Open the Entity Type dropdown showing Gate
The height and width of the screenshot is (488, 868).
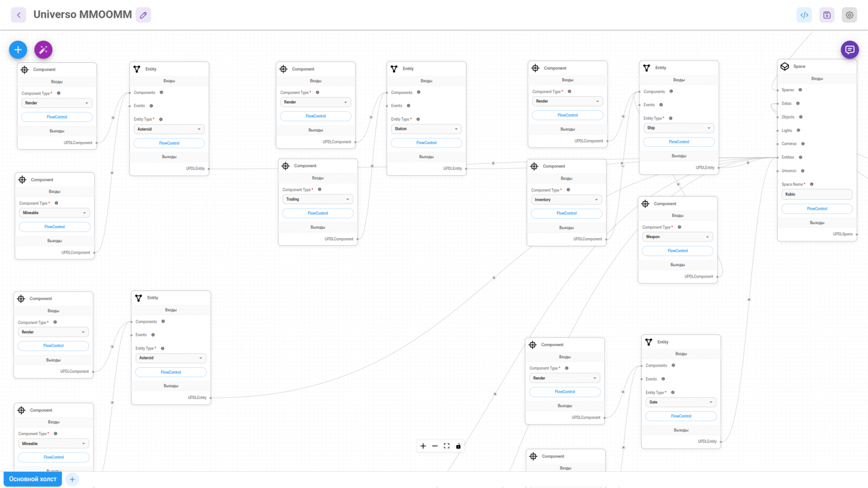click(681, 402)
